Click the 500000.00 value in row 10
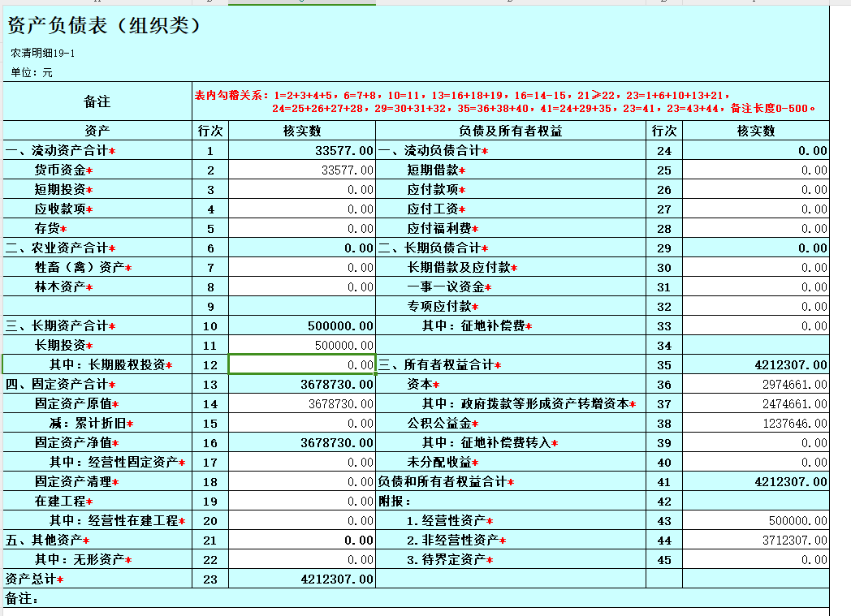Viewport: 851px width, 616px height. [302, 326]
